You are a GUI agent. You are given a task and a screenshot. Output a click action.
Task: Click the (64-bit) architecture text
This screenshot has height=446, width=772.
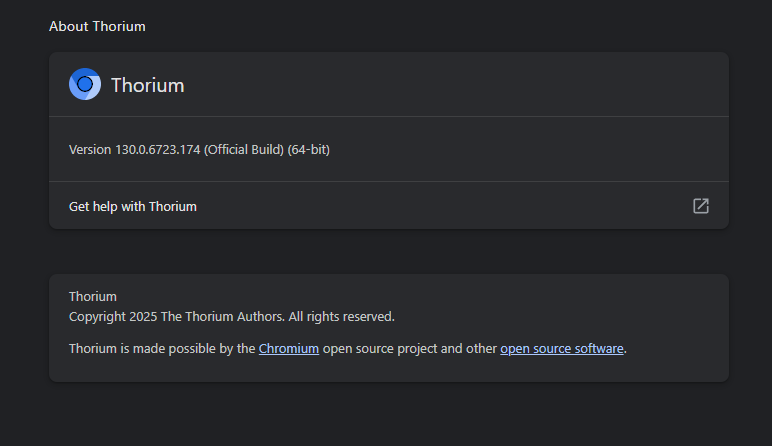click(308, 150)
